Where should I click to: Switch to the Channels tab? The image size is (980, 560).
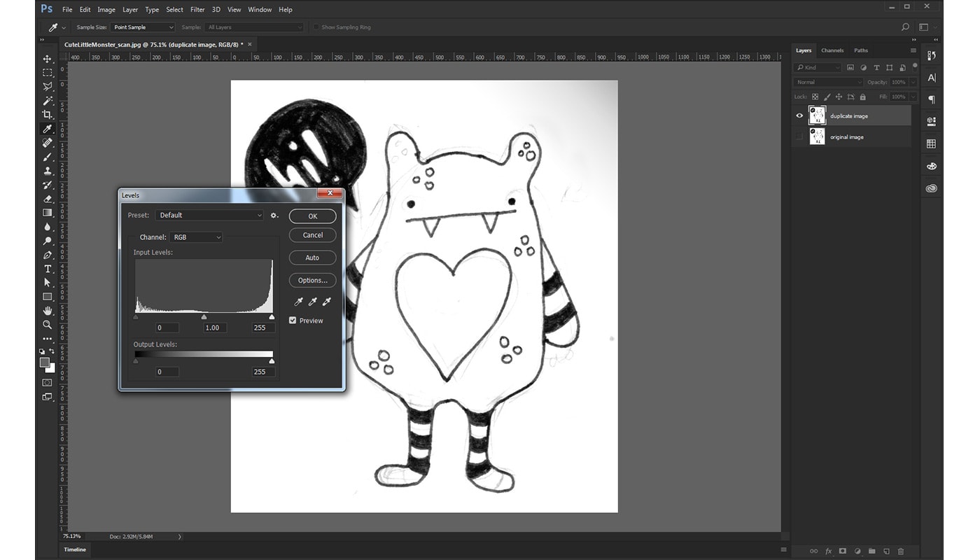[832, 50]
